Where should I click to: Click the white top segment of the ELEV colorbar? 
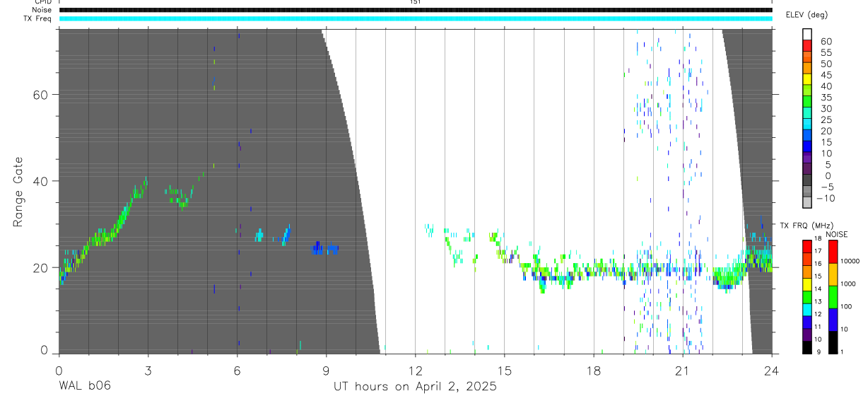(807, 34)
